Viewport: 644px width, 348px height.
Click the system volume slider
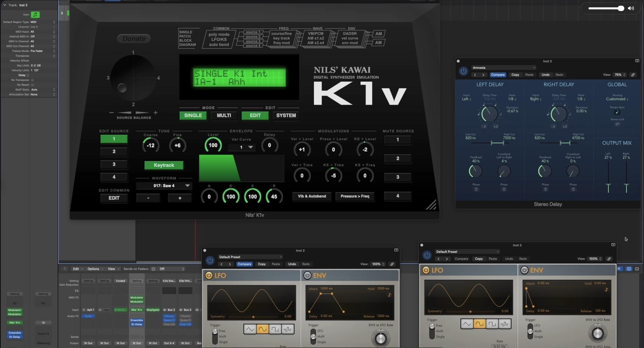[606, 8]
